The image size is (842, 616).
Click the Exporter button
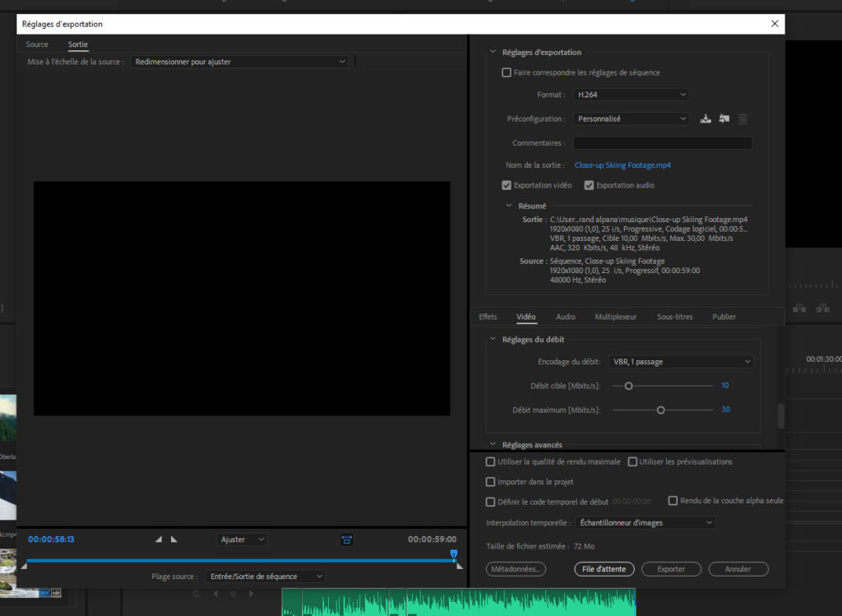pos(671,569)
